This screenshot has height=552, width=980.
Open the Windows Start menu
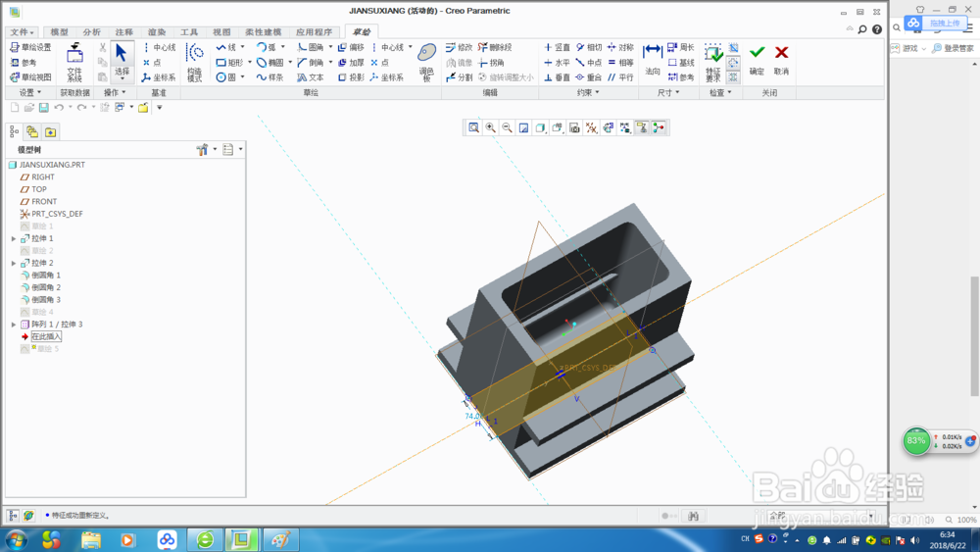pos(17,539)
